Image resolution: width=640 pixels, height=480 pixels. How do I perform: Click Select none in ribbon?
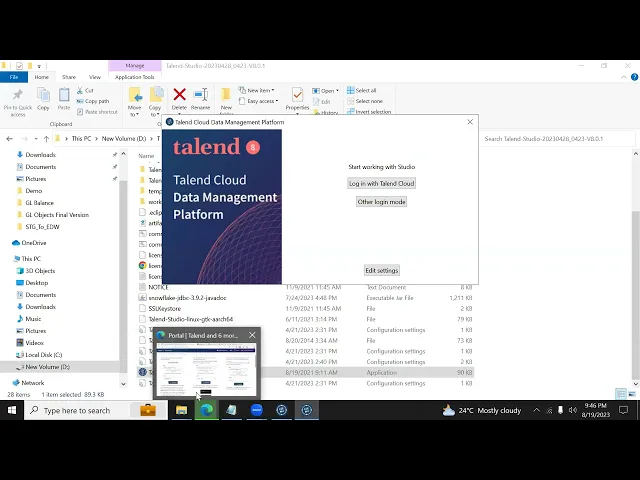click(x=365, y=101)
